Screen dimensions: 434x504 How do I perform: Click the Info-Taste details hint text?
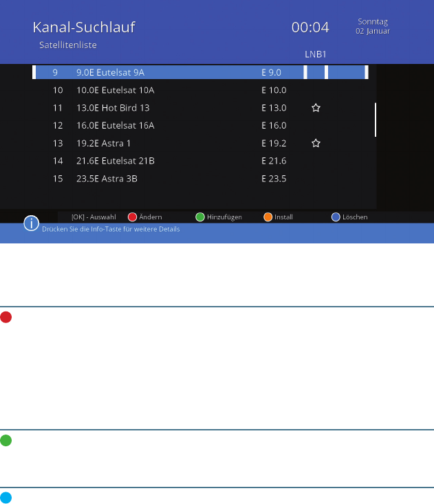tap(111, 229)
